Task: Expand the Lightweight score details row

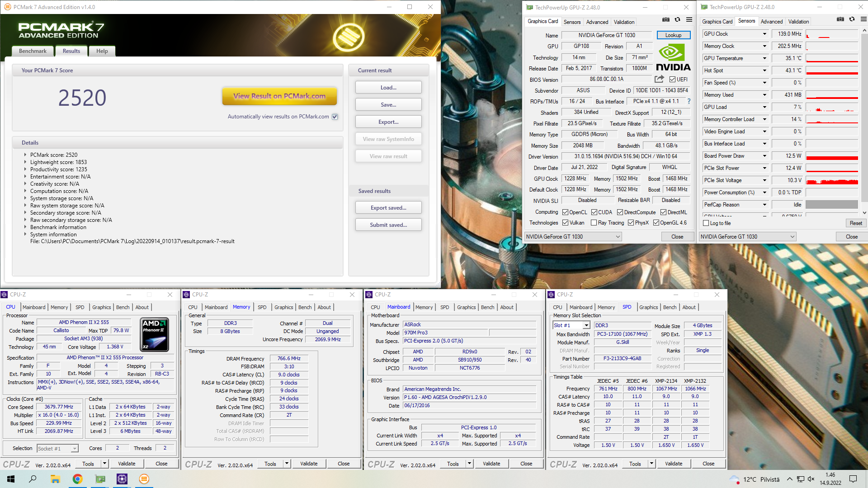Action: 25,162
